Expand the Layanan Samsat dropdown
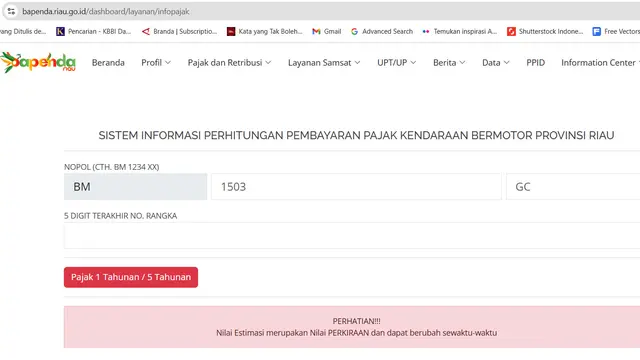The width and height of the screenshot is (640, 360). point(324,62)
